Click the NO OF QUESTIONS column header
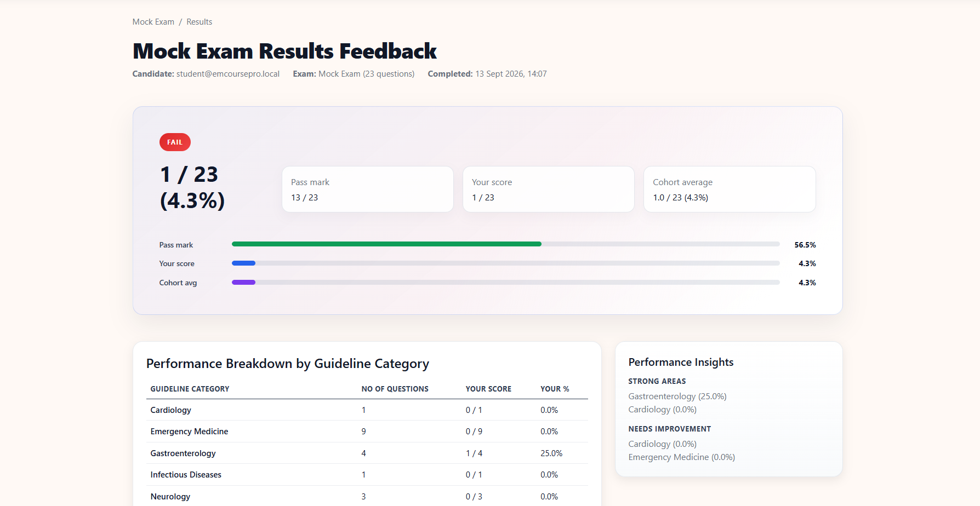Screen dimensions: 980x506 pyautogui.click(x=395, y=389)
